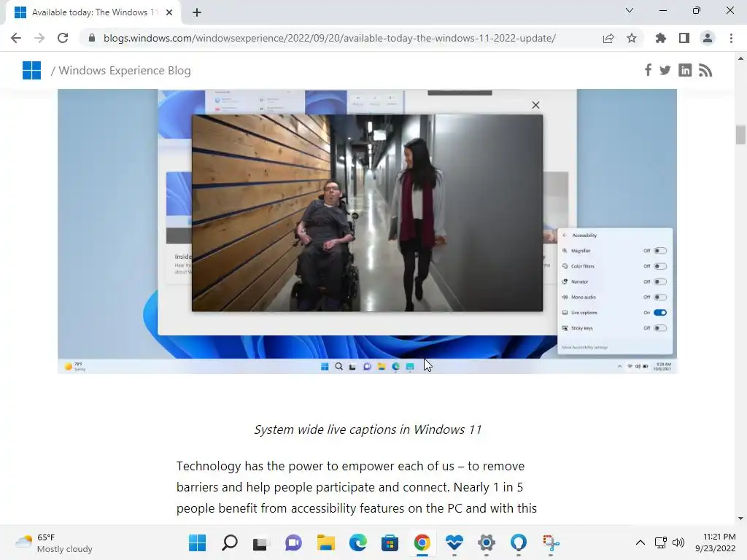
Task: Share the blog on LinkedIn
Action: coord(685,71)
